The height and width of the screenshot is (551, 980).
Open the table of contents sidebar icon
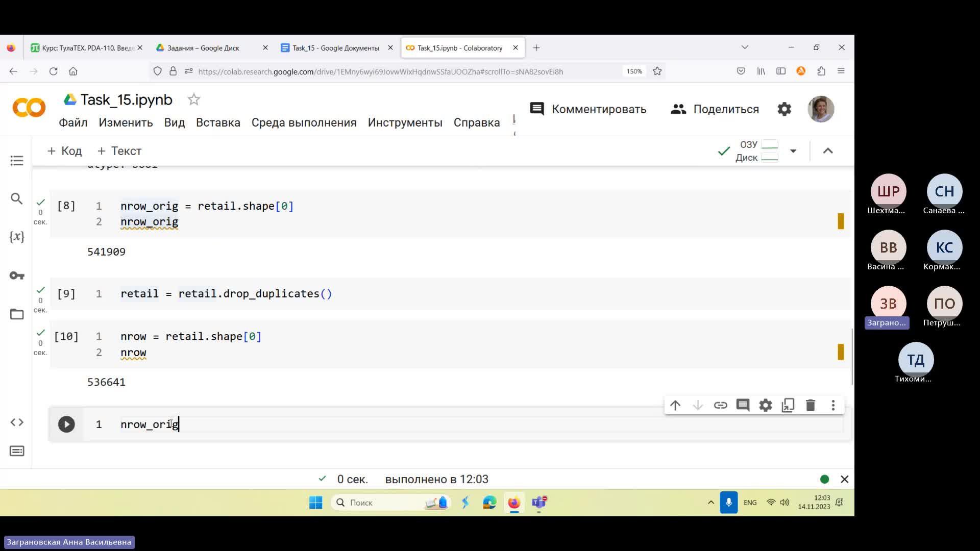tap(17, 161)
